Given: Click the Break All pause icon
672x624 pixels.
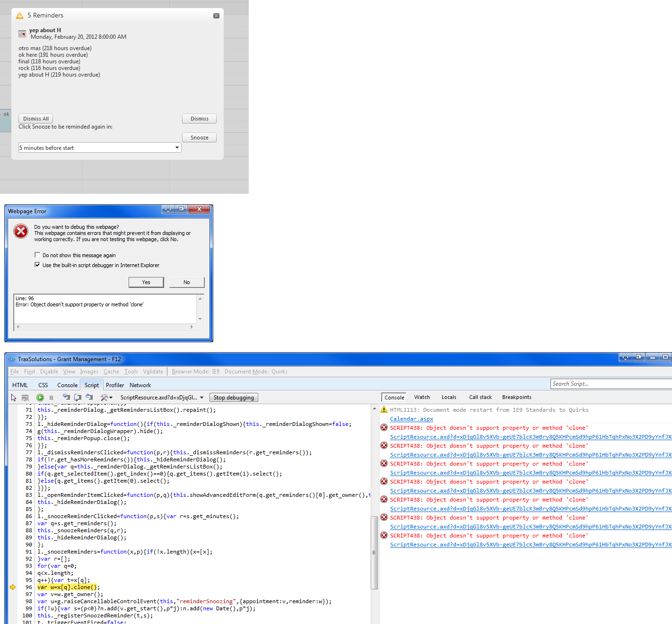Looking at the screenshot, I should pos(51,398).
